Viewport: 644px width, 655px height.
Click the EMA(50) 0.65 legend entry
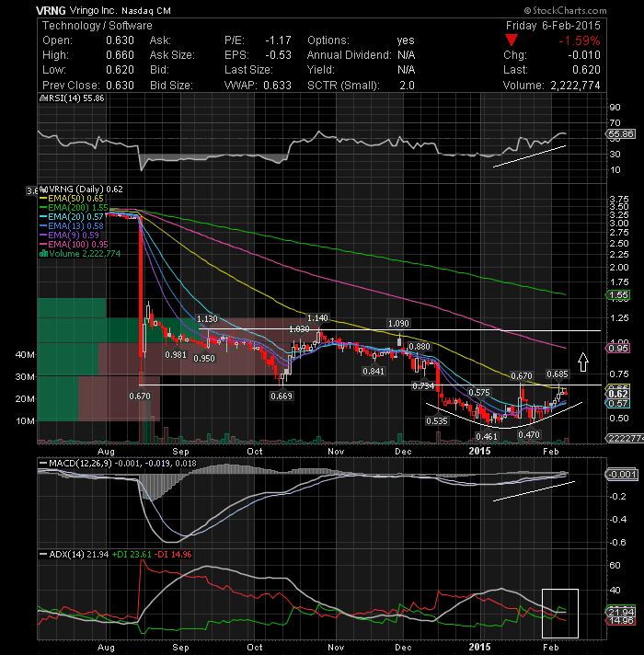pos(72,199)
